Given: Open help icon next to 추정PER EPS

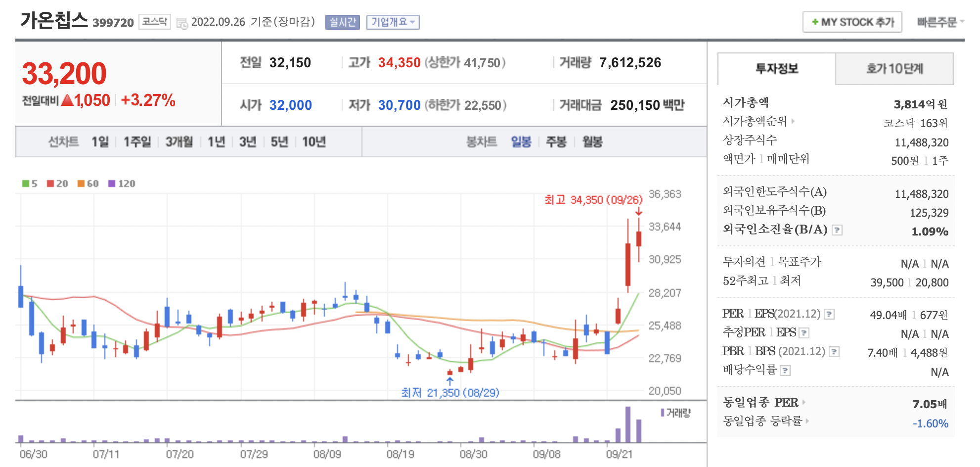Looking at the screenshot, I should point(804,333).
